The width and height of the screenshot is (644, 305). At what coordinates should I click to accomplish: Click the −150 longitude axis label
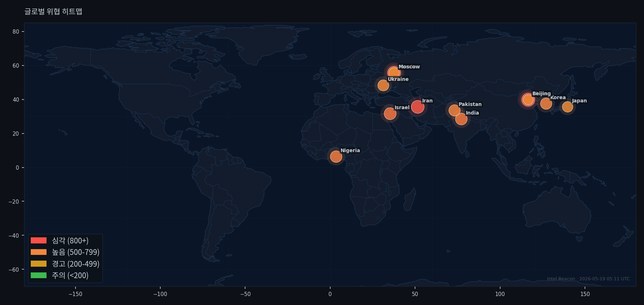75,294
